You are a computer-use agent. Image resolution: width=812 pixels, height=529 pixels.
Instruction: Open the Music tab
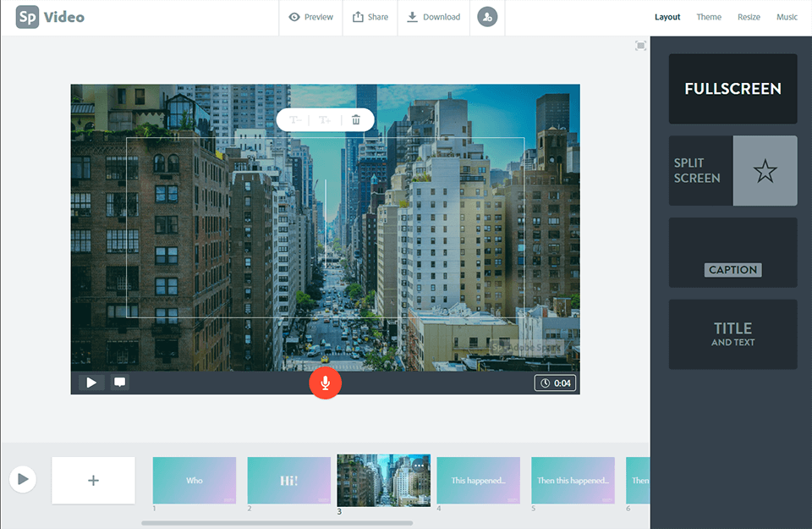pyautogui.click(x=787, y=17)
